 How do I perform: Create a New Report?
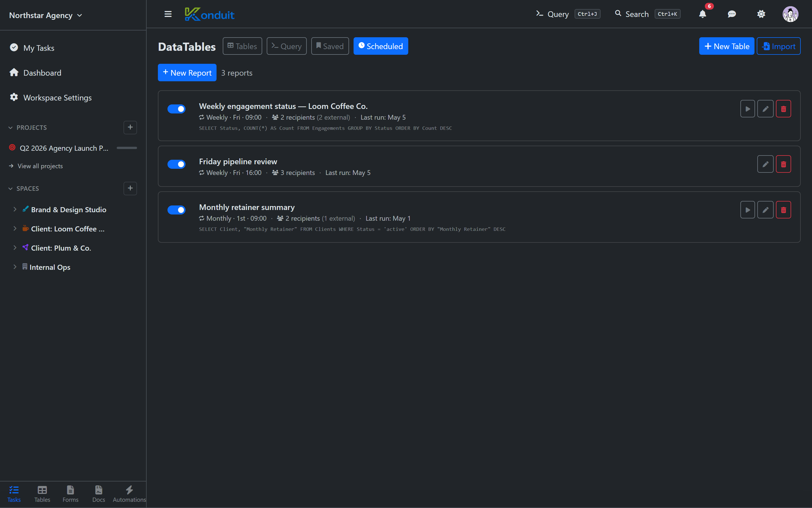(187, 73)
